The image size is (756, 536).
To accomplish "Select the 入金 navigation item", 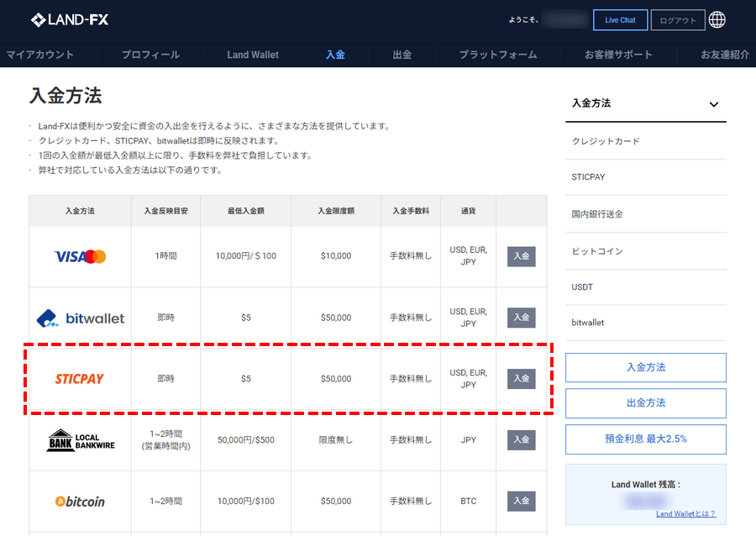I will coord(335,55).
